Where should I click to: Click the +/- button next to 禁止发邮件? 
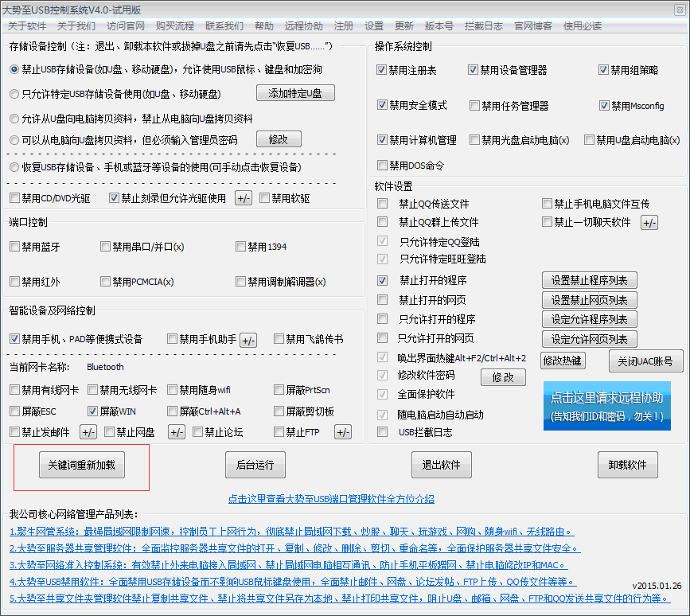point(88,432)
